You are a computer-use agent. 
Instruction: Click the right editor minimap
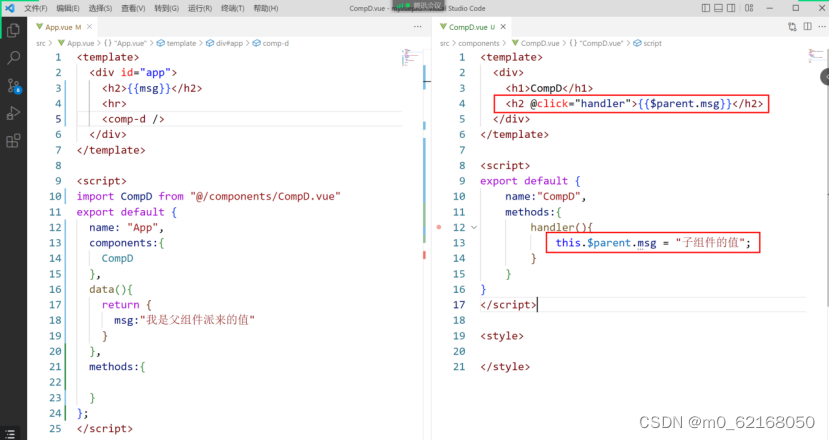816,56
